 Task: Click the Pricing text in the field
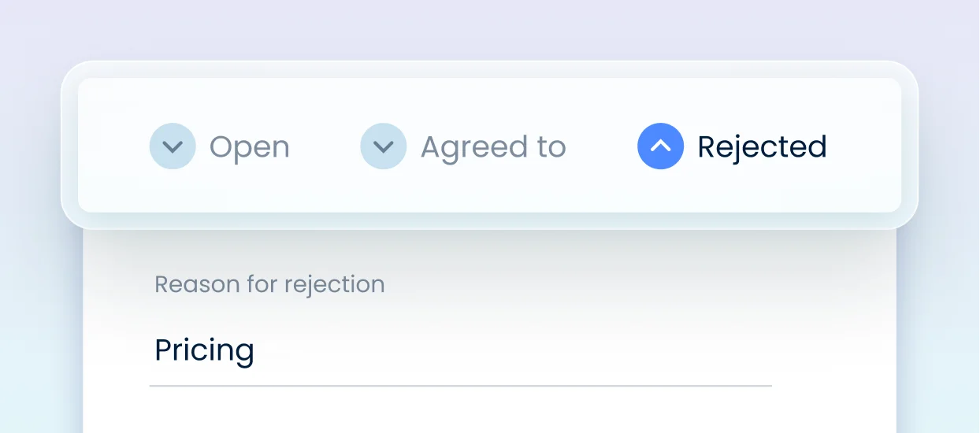click(204, 350)
